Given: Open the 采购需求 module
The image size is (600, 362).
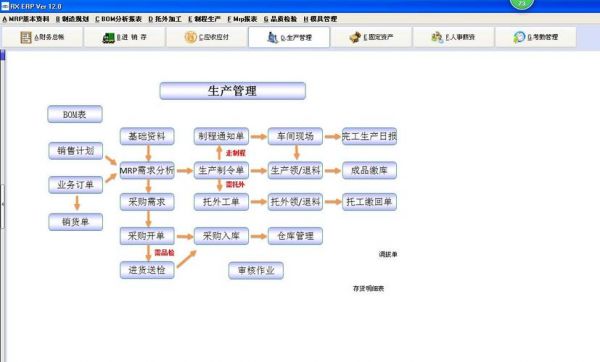Looking at the screenshot, I should click(147, 202).
